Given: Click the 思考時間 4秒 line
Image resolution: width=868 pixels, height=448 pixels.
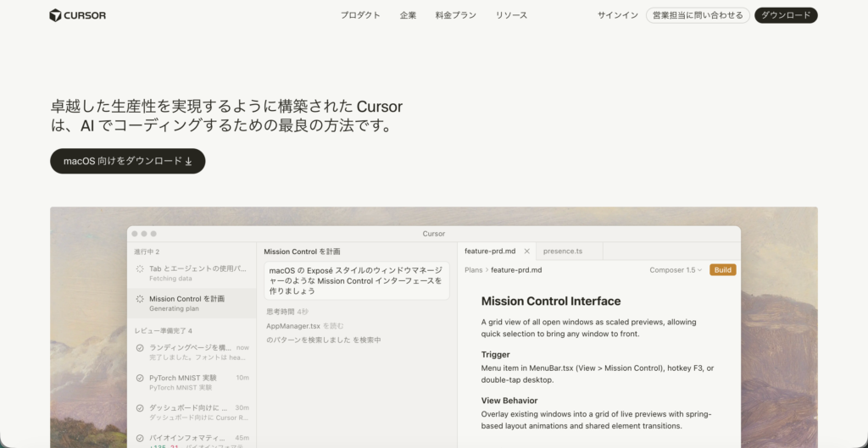Looking at the screenshot, I should pos(287,312).
